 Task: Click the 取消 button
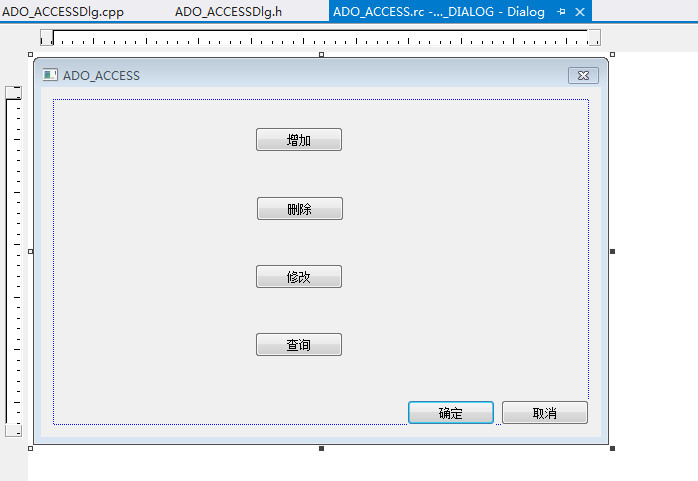[x=545, y=412]
